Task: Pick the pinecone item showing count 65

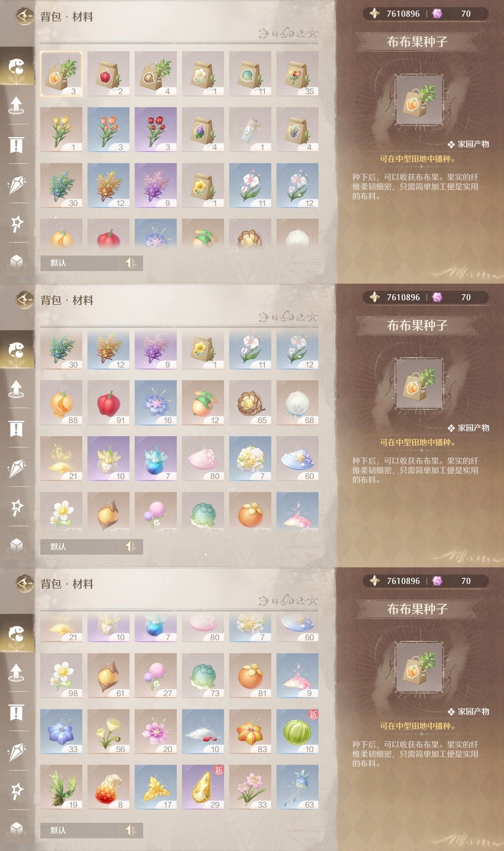Action: click(x=250, y=403)
